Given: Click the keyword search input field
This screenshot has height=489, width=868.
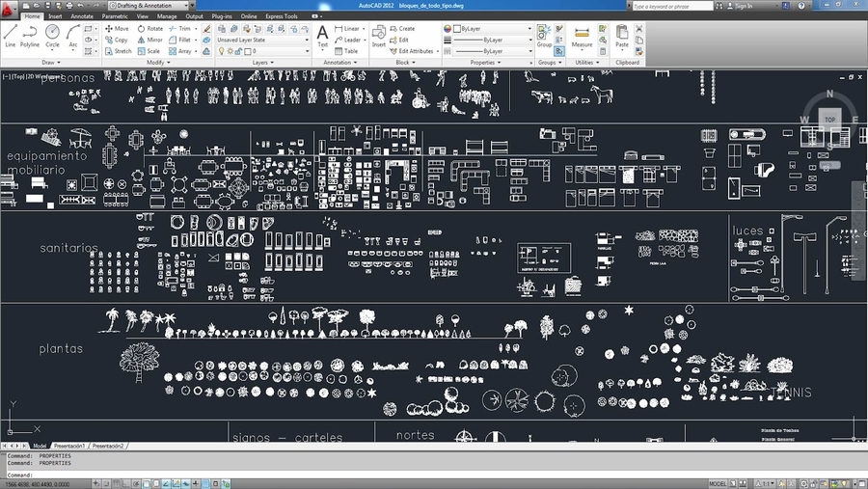Looking at the screenshot, I should tap(675, 5).
